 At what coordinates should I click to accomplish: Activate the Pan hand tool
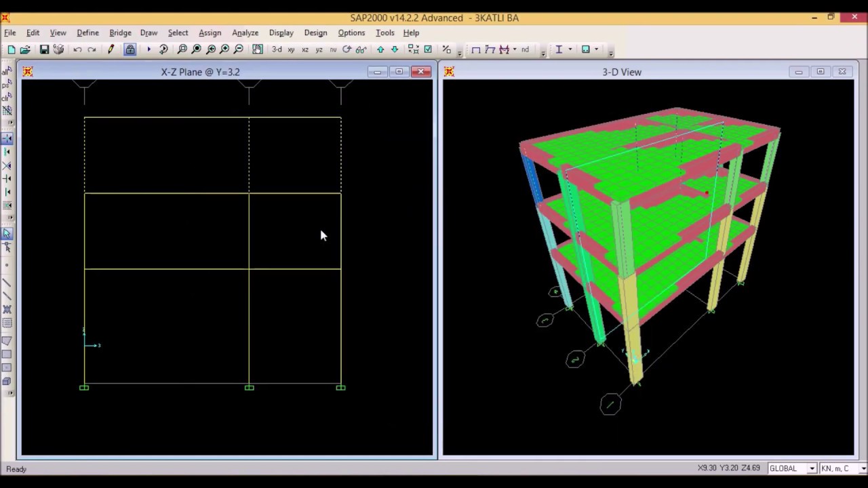point(258,49)
